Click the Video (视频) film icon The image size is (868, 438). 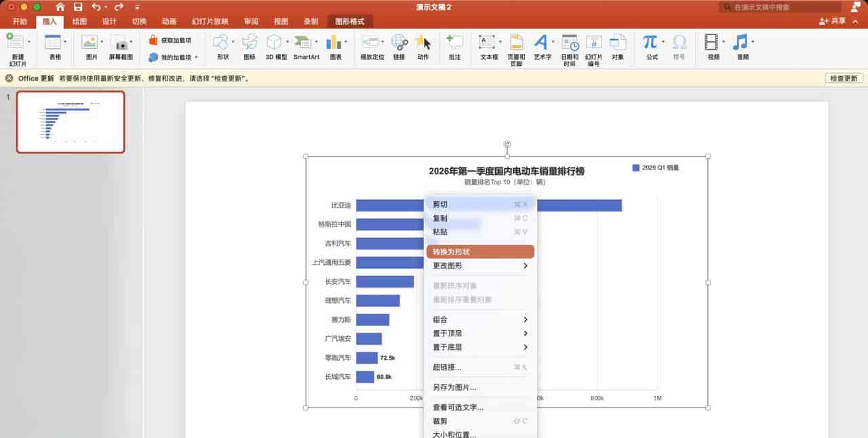click(x=711, y=42)
